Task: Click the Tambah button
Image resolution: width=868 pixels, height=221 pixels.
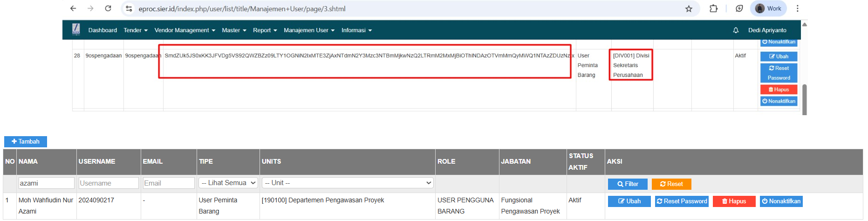Action: click(26, 141)
